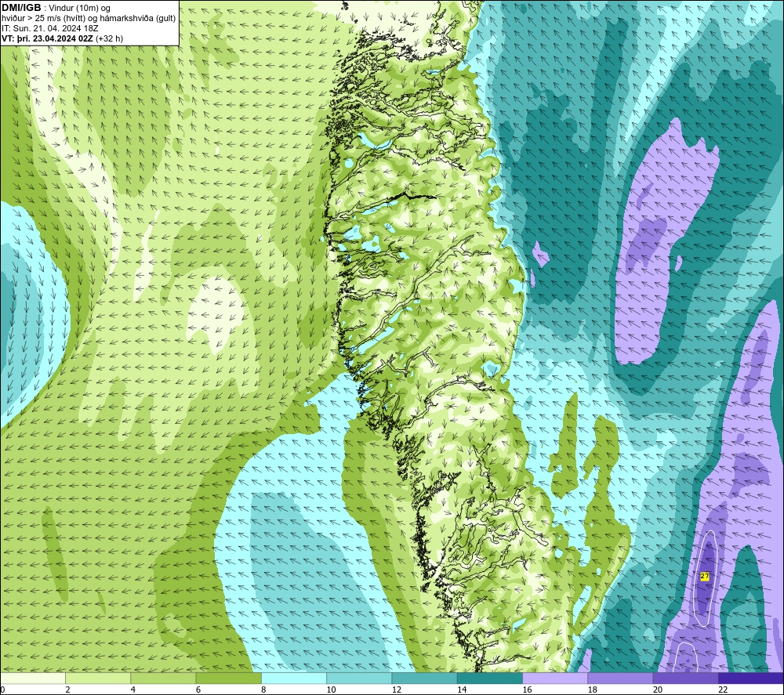Click the legend scale label '16'

point(527,690)
